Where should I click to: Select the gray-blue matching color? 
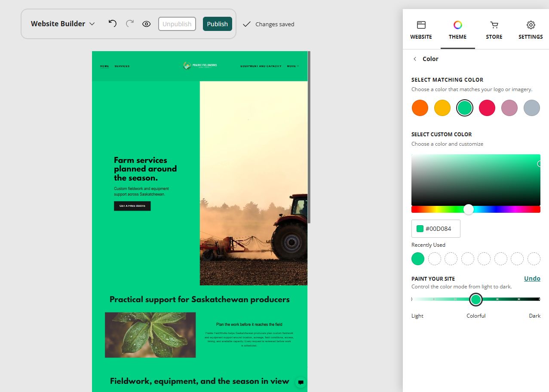pyautogui.click(x=532, y=108)
